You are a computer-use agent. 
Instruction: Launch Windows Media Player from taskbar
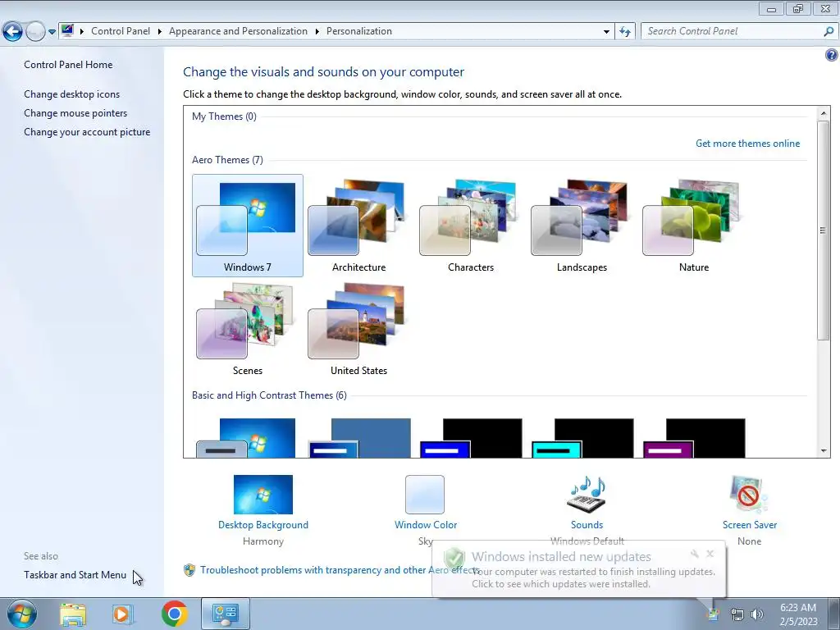tap(123, 614)
